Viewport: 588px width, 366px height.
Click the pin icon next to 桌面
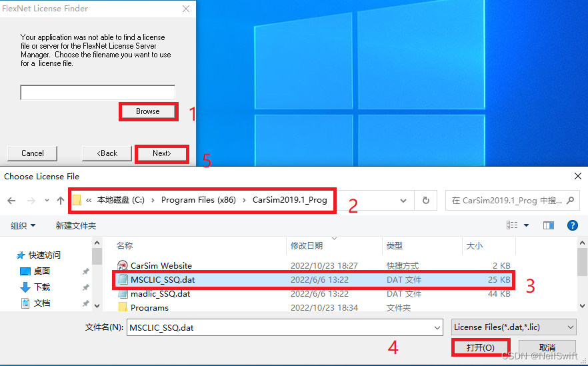coord(86,271)
